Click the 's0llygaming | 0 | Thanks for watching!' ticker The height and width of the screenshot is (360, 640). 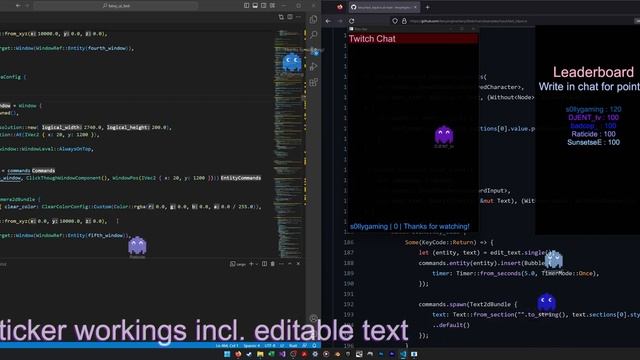tap(409, 226)
